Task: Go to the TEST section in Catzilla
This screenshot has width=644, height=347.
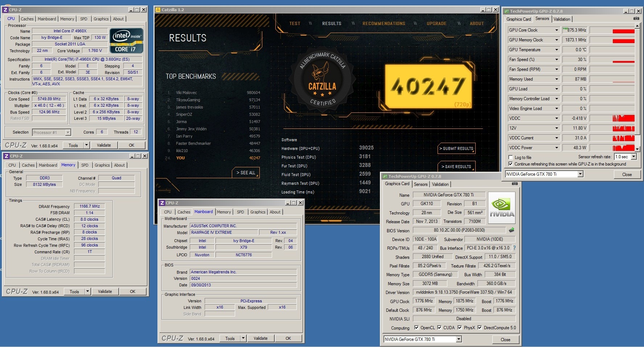Action: point(295,24)
